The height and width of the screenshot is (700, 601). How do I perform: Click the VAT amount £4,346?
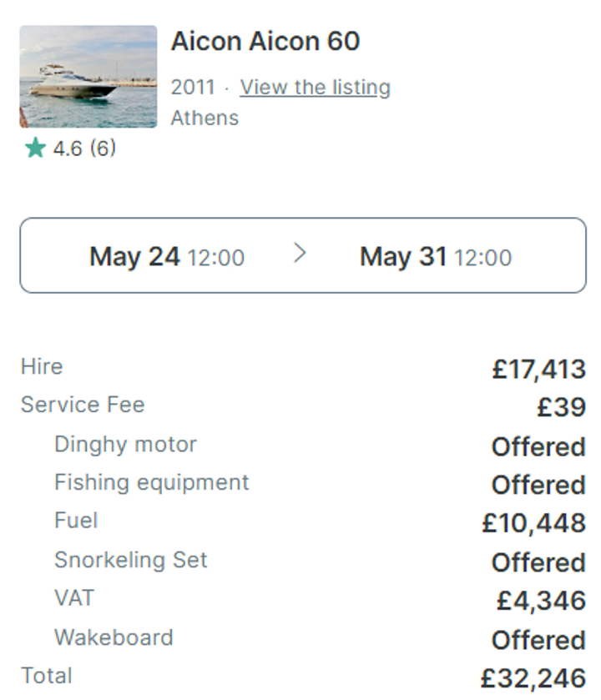coord(541,601)
